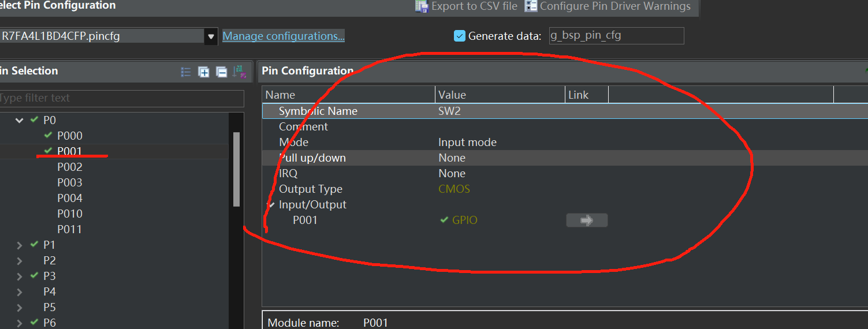868x329 pixels.
Task: Click the Link column header
Action: coord(587,95)
